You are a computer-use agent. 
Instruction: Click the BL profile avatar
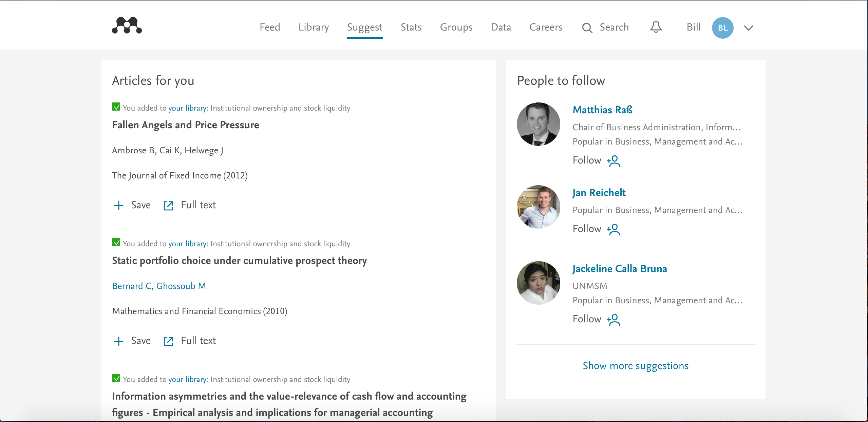pos(723,27)
